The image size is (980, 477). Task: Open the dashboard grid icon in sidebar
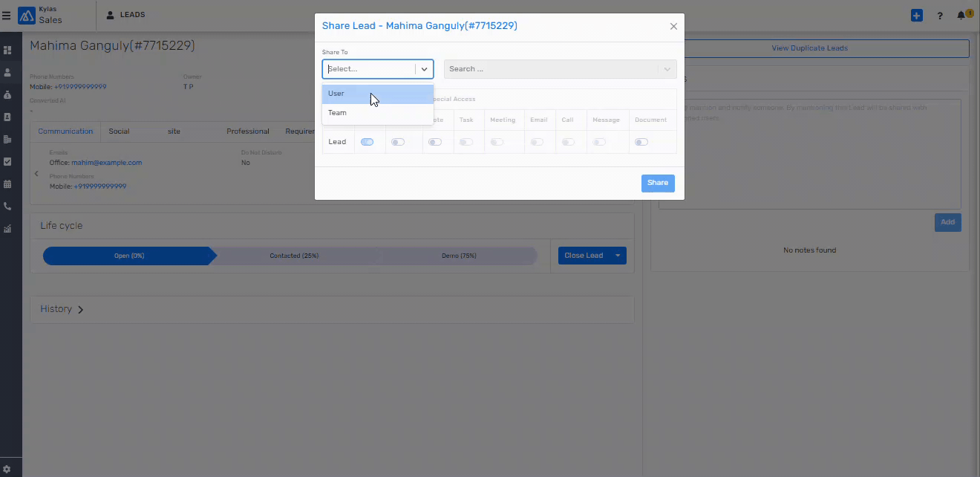pyautogui.click(x=7, y=51)
